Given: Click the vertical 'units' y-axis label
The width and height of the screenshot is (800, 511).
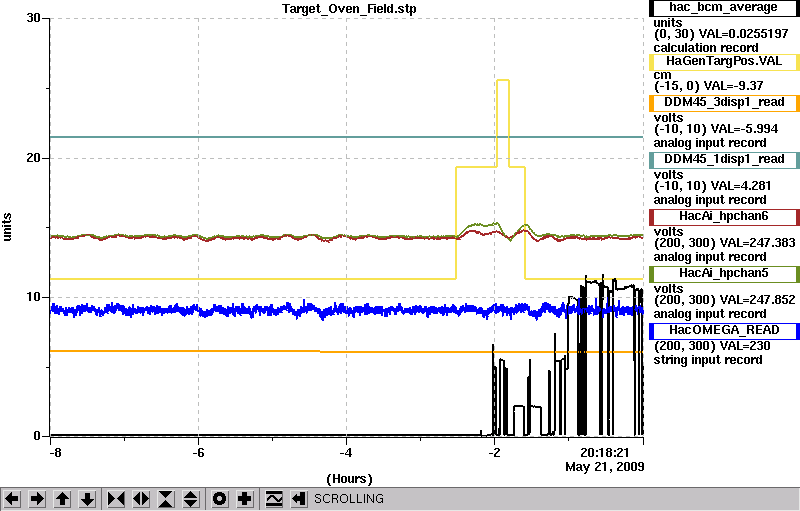Looking at the screenshot, I should [7, 227].
